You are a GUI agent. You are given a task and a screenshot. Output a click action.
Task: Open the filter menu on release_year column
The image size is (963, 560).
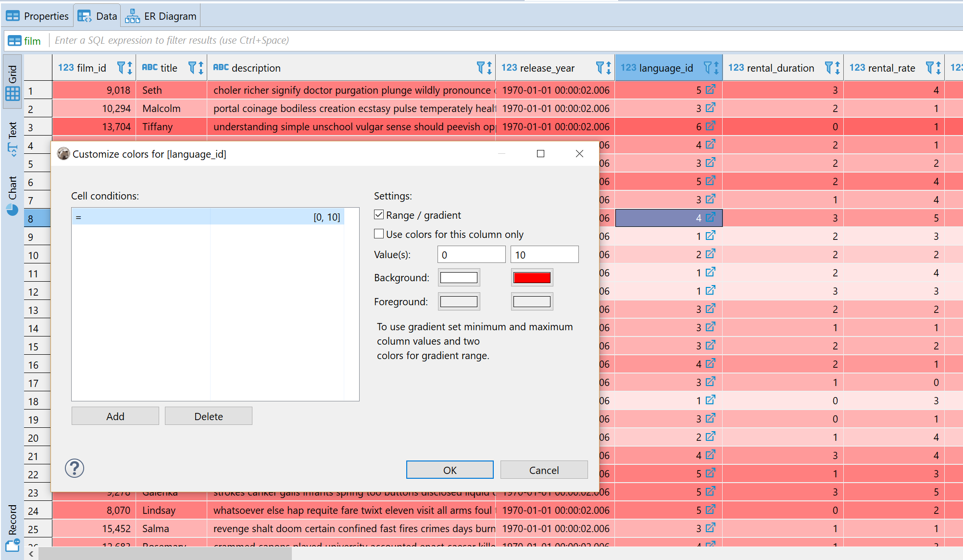tap(599, 67)
